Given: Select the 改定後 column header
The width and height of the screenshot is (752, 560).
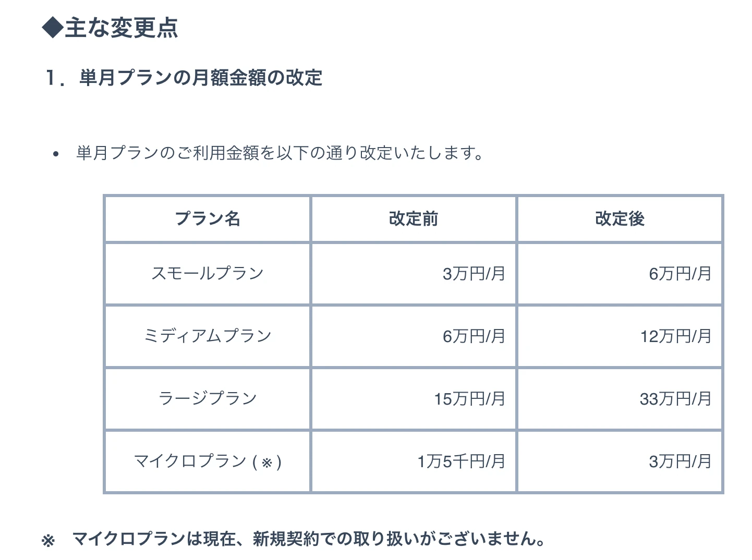Looking at the screenshot, I should coord(620,218).
